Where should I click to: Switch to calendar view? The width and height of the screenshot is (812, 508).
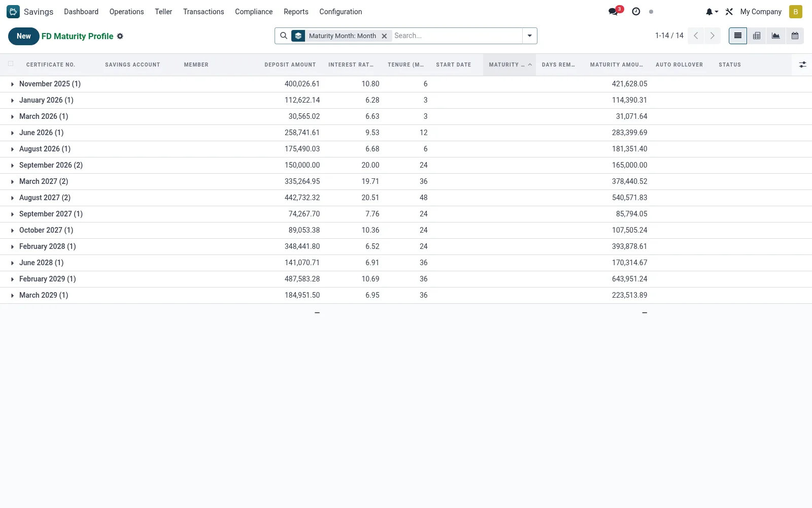coord(795,36)
